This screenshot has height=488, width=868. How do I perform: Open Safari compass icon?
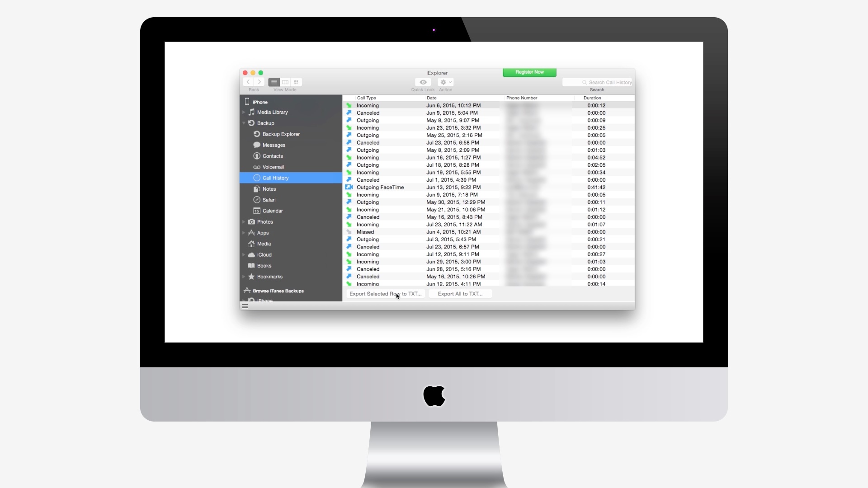point(257,200)
